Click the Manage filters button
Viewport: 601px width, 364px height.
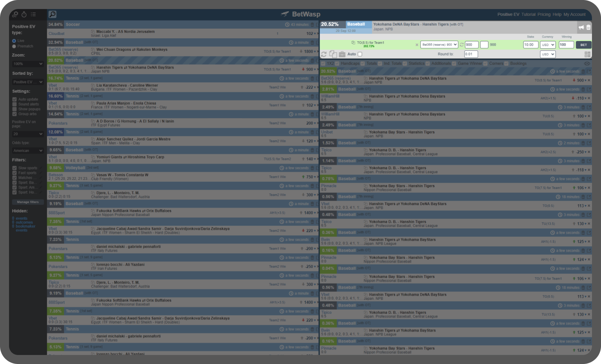click(28, 202)
